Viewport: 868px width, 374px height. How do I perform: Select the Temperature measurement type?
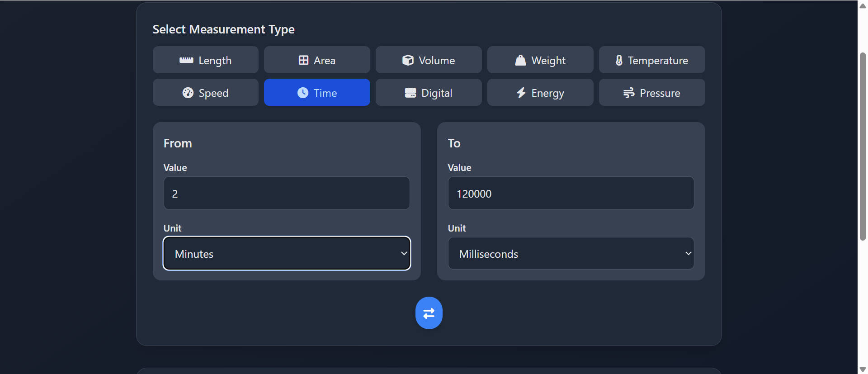tap(652, 60)
